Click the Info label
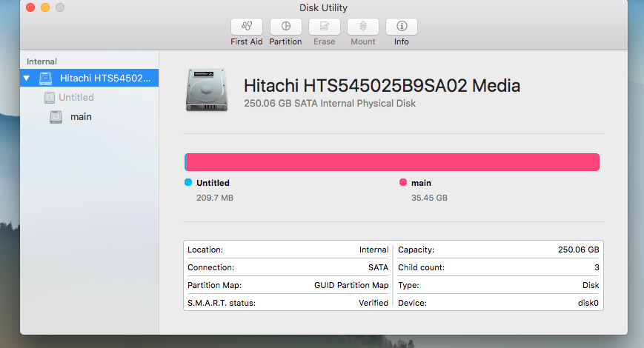Screen dimensions: 644x348 401,41
